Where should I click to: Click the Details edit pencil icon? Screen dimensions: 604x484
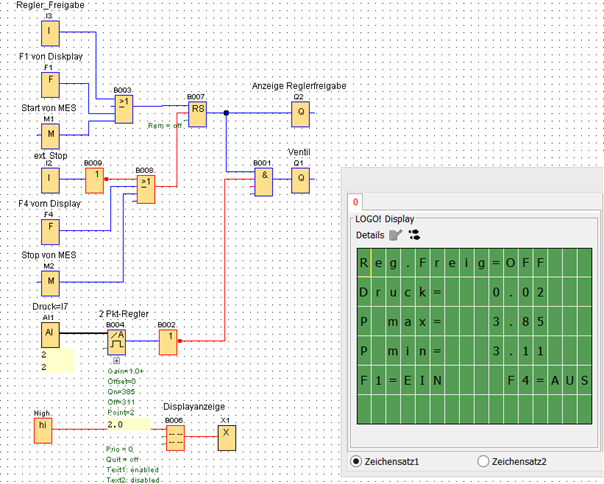pyautogui.click(x=394, y=235)
